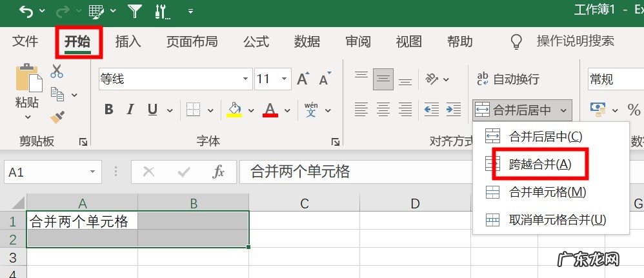Image resolution: width=644 pixels, height=278 pixels.
Task: Switch to the 帮助 tab
Action: pyautogui.click(x=459, y=41)
